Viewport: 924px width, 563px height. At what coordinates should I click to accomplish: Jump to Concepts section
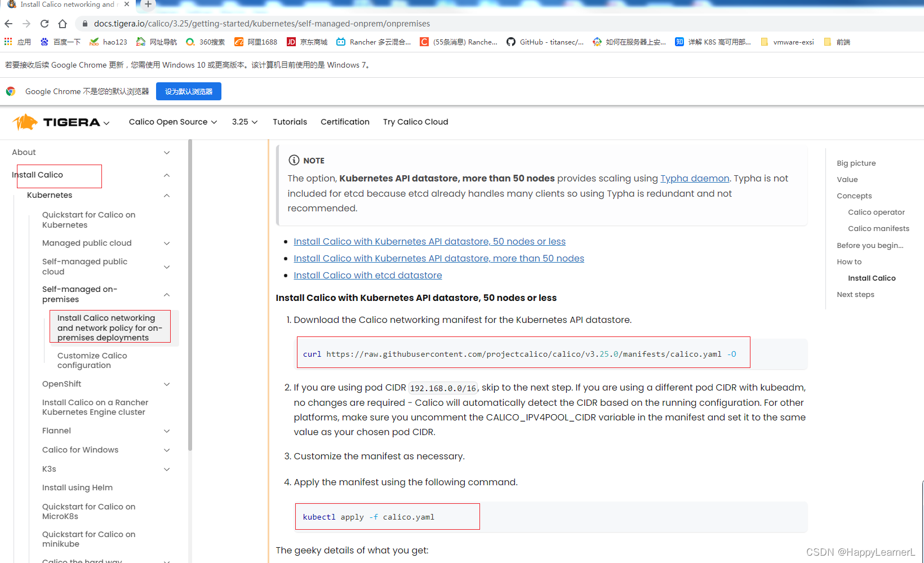coord(854,196)
